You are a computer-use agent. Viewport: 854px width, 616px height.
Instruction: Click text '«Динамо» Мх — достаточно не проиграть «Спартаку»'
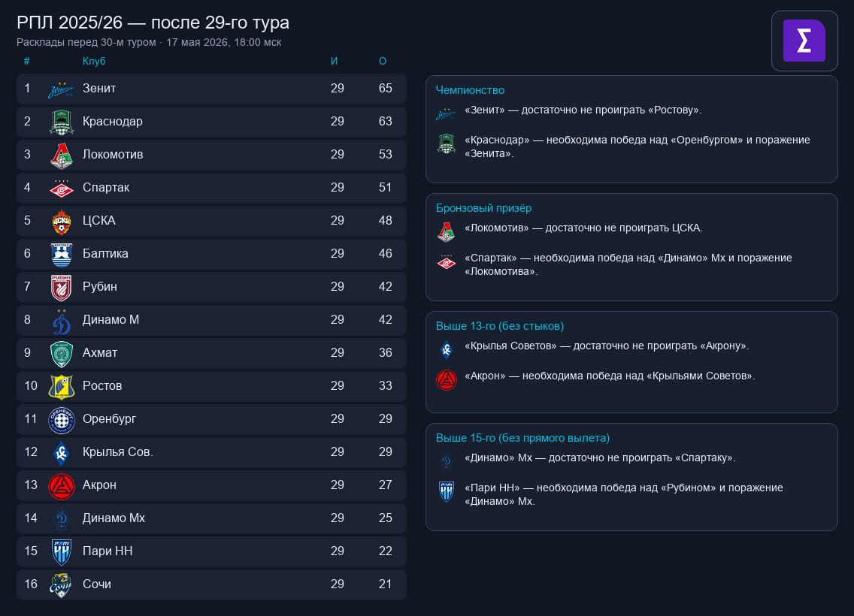(x=600, y=458)
